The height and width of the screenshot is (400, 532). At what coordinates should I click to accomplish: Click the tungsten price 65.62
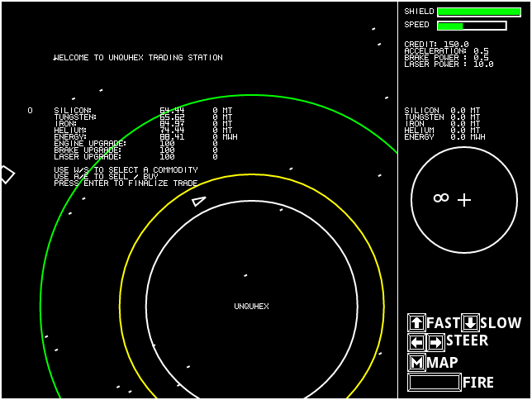click(x=172, y=117)
